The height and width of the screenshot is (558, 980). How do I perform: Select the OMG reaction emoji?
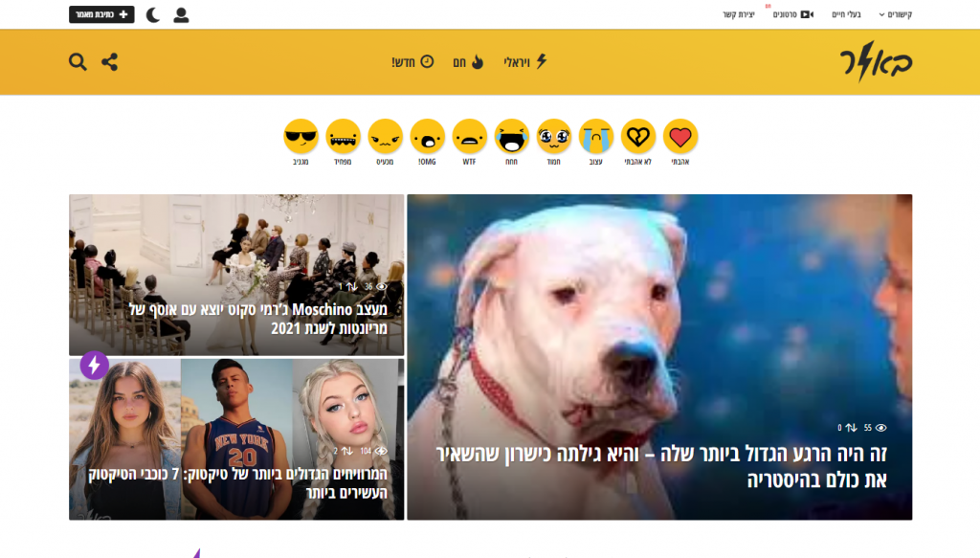pos(428,136)
